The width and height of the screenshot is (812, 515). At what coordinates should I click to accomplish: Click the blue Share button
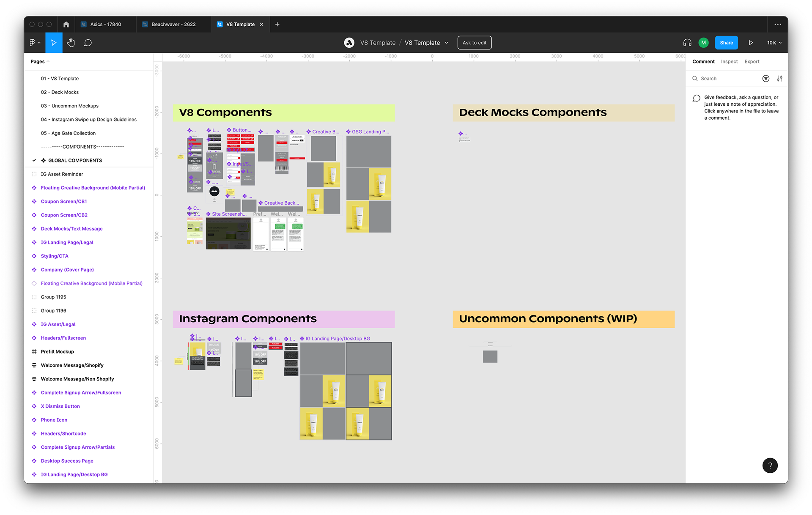pos(726,43)
